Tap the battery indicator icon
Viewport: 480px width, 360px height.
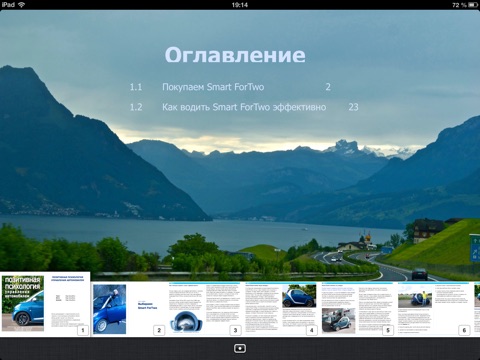pos(473,5)
